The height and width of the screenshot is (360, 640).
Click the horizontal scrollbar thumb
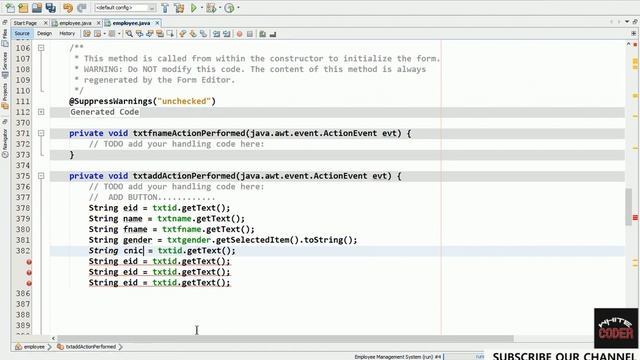pos(285,338)
